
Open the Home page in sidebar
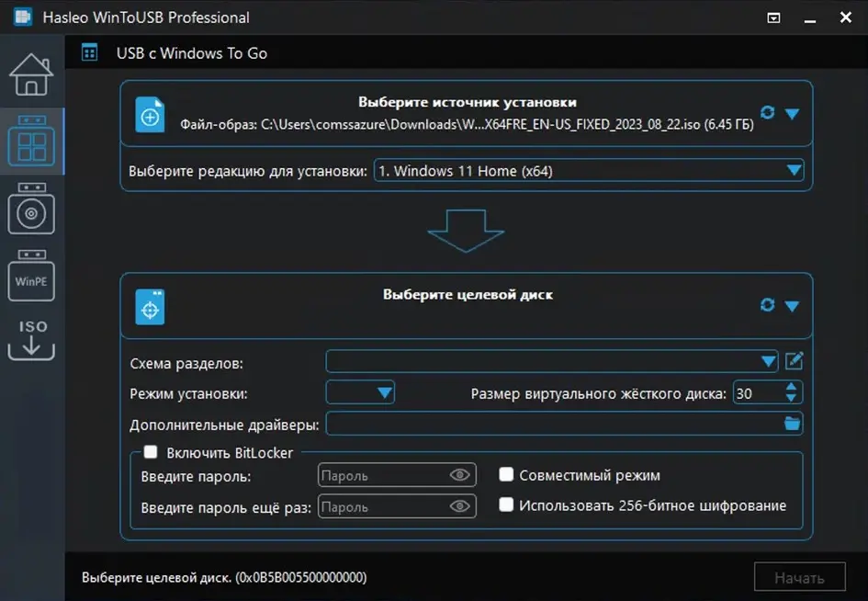[x=31, y=74]
